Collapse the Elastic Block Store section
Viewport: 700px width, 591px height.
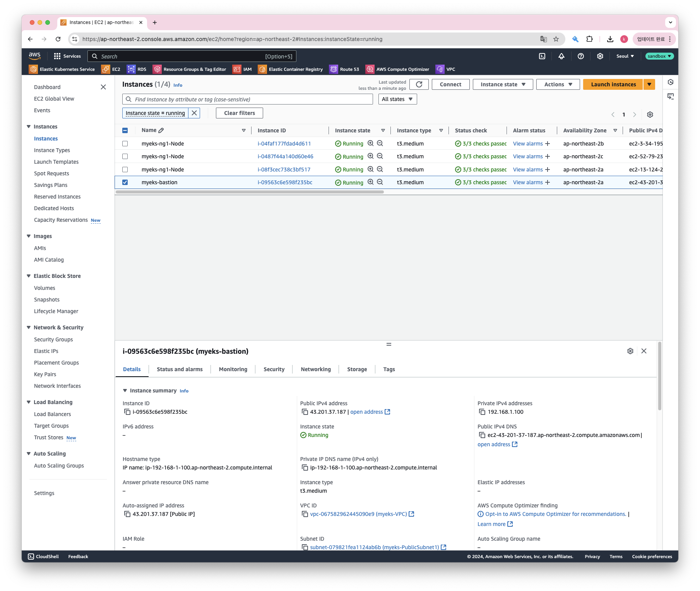pos(29,276)
